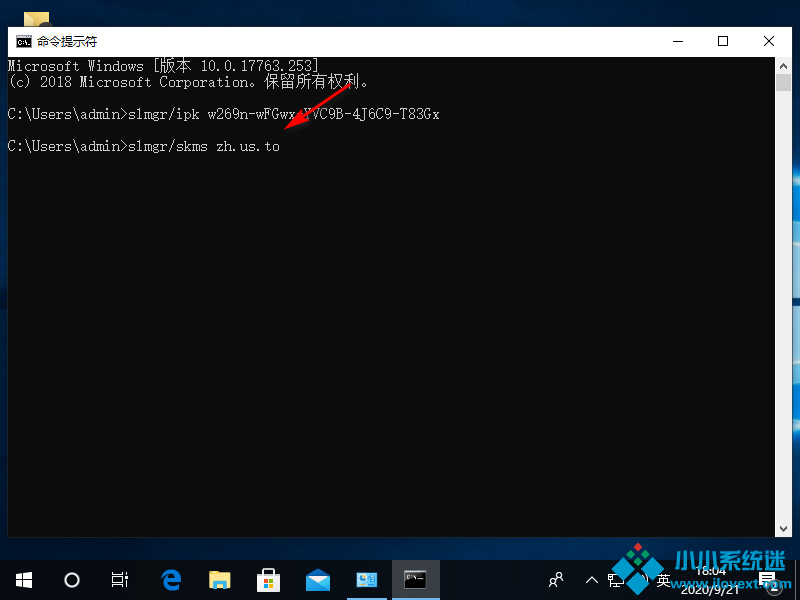Click the 命令提示符 window title text
This screenshot has width=800, height=600.
tap(67, 42)
